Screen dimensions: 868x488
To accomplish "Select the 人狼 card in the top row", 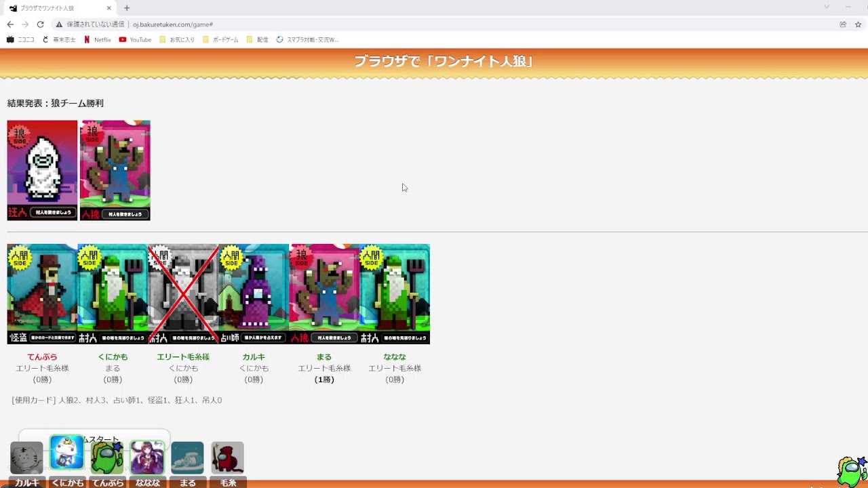I will [x=115, y=170].
